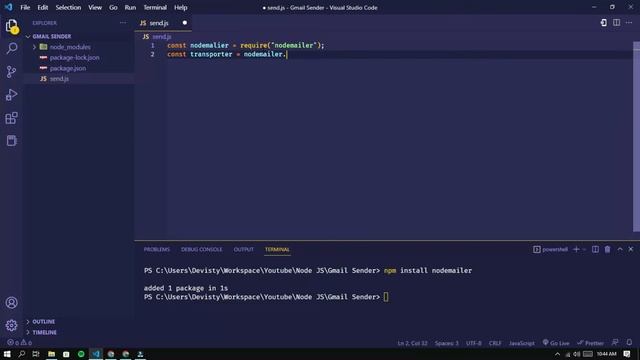This screenshot has width=640, height=360.
Task: Maximize the terminal panel size
Action: point(620,249)
